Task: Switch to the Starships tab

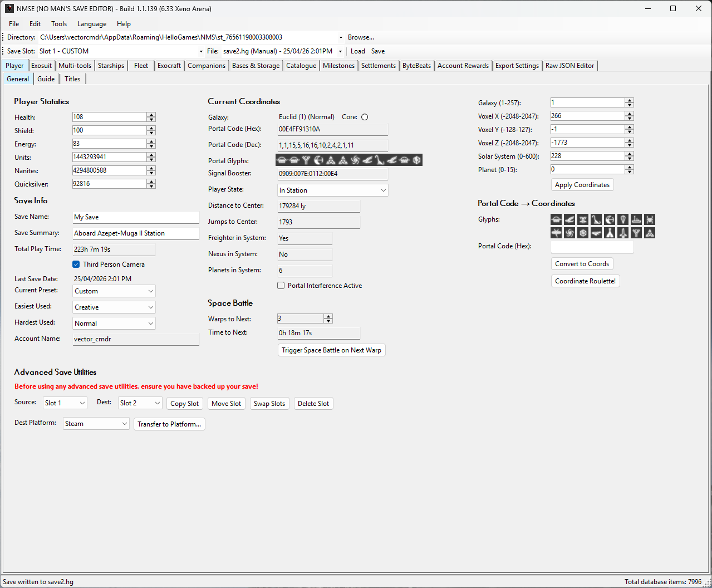Action: 111,66
